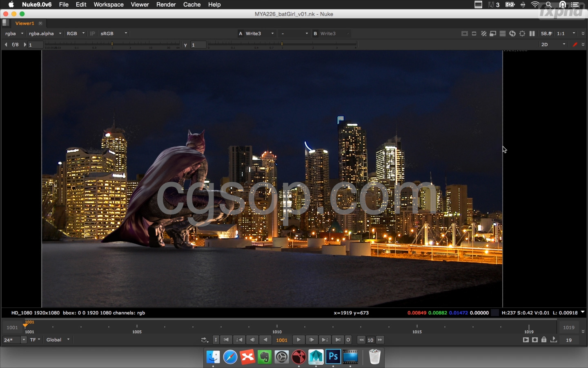Open Evernote from the Dock
The width and height of the screenshot is (588, 368).
pyautogui.click(x=265, y=357)
